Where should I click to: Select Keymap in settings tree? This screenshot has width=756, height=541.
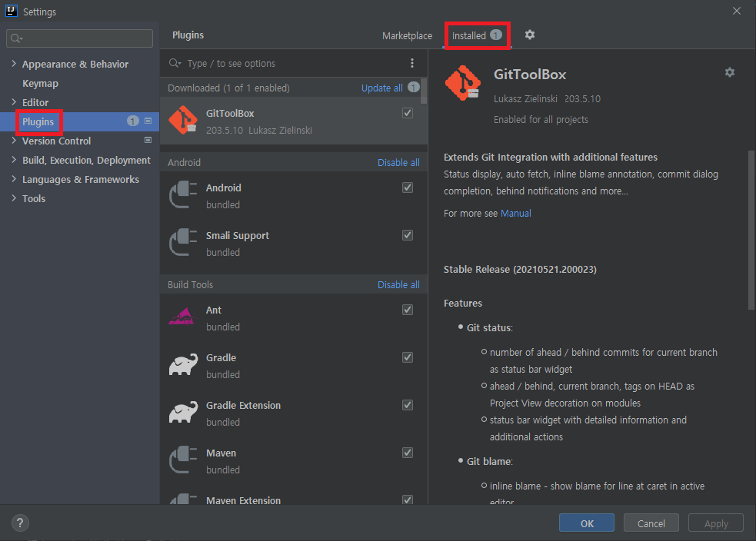pos(40,83)
